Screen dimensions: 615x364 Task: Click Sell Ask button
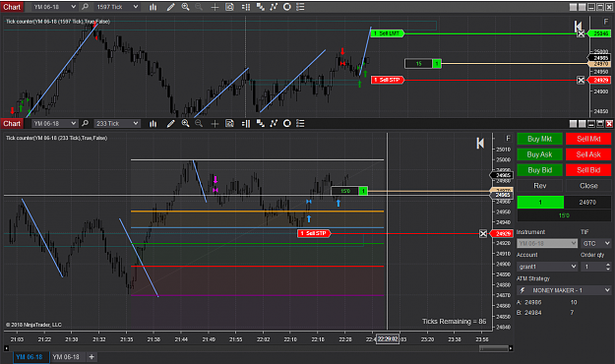588,154
